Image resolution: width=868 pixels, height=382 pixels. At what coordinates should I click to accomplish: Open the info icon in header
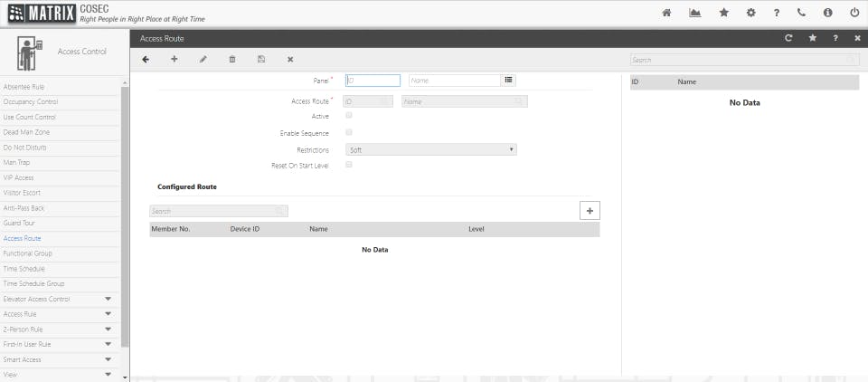pyautogui.click(x=827, y=13)
